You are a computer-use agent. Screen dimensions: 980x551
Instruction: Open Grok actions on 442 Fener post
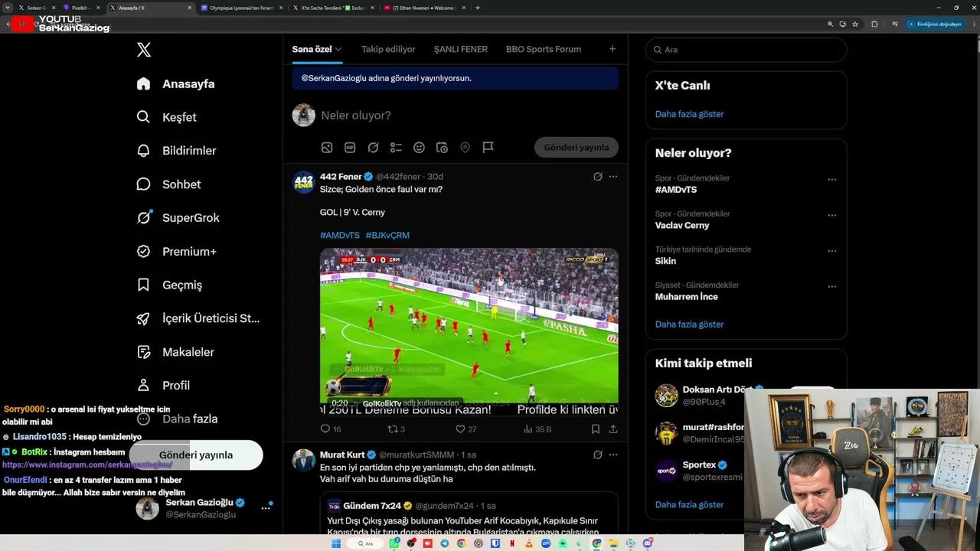(598, 177)
